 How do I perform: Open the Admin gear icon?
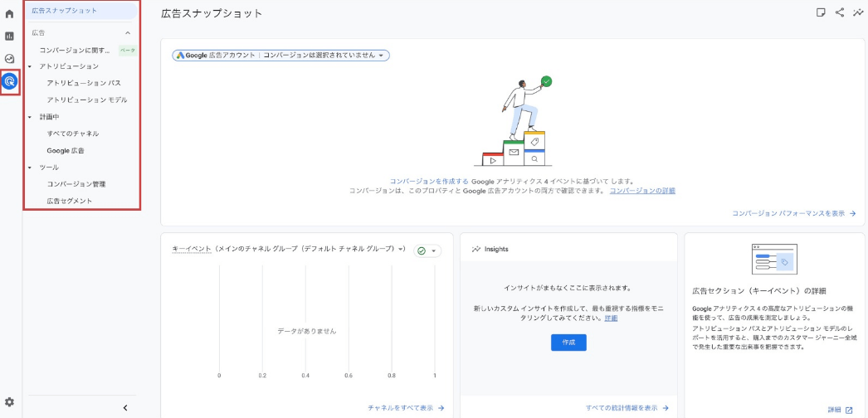click(10, 401)
